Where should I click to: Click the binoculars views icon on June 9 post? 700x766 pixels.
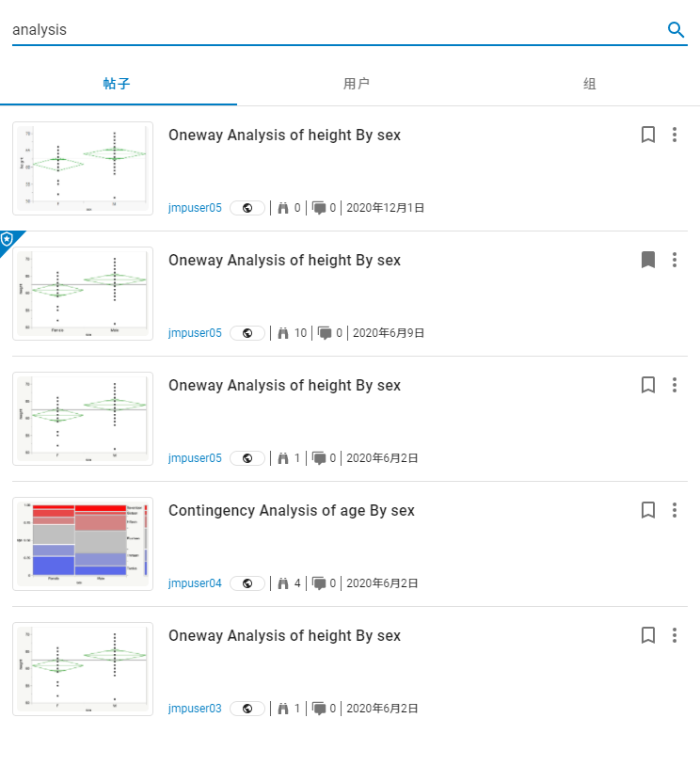click(x=282, y=333)
